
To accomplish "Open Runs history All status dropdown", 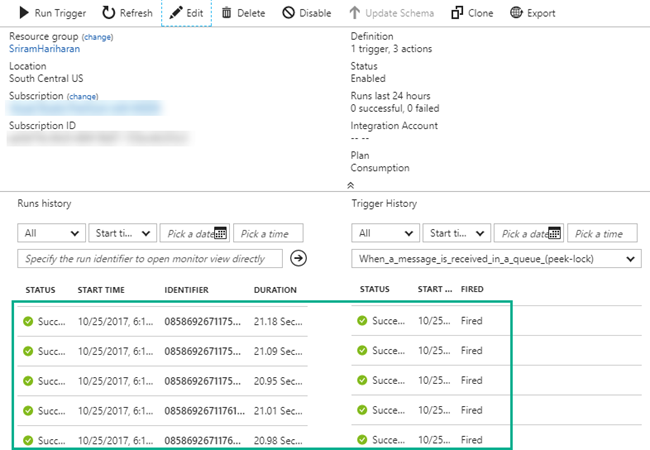I will click(51, 233).
